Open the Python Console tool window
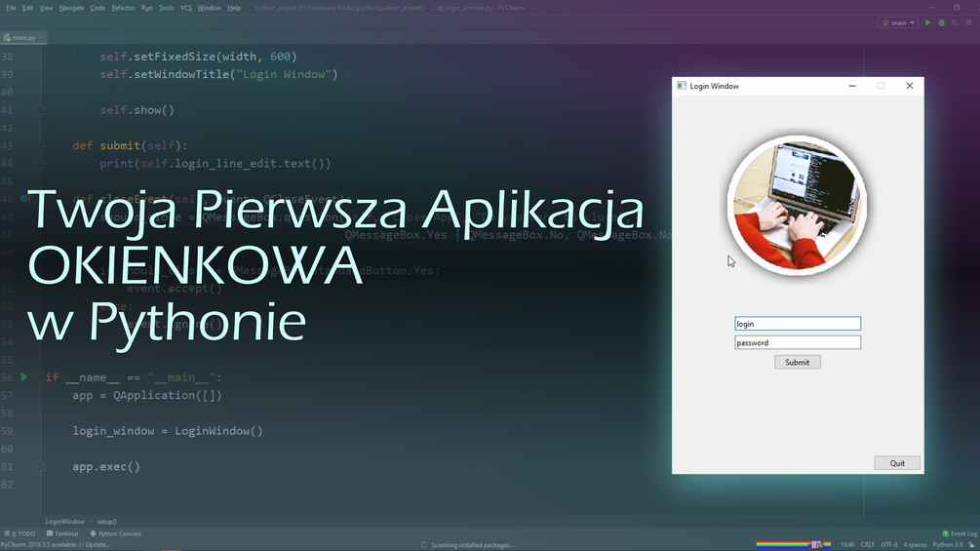Viewport: 980px width, 551px height. click(116, 533)
